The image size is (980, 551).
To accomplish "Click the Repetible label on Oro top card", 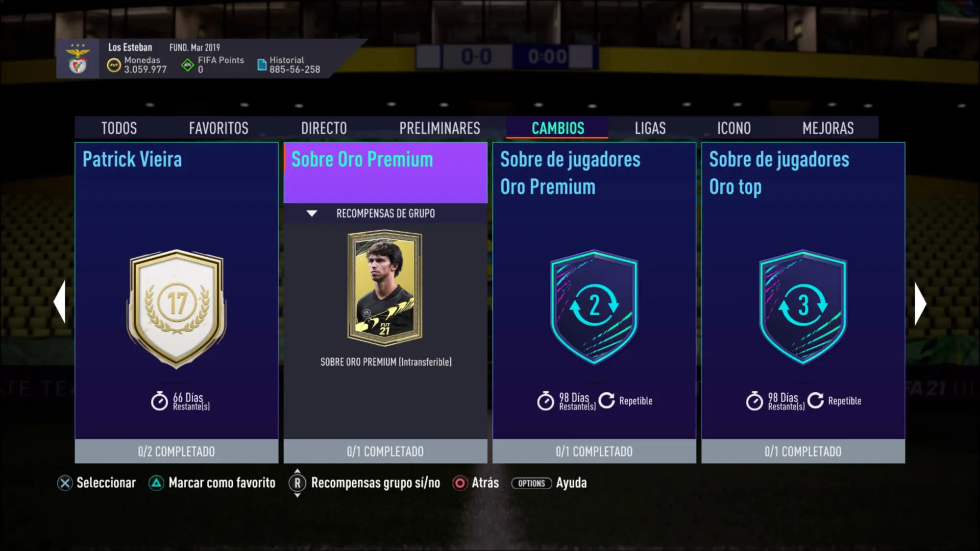I will coord(845,401).
